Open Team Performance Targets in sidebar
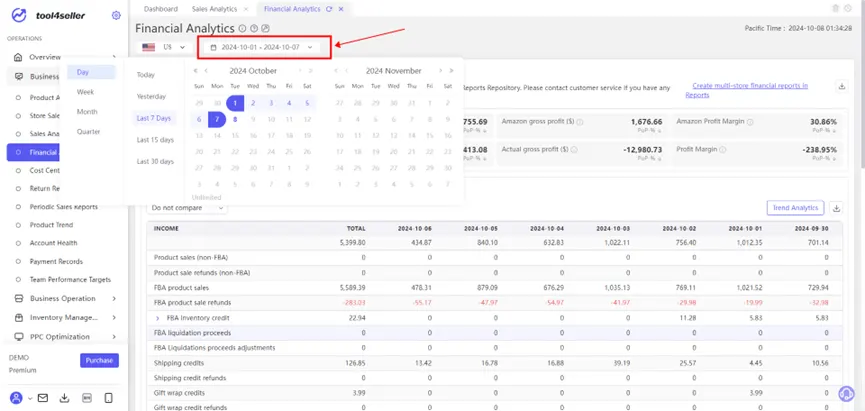This screenshot has height=411, width=865. 70,280
